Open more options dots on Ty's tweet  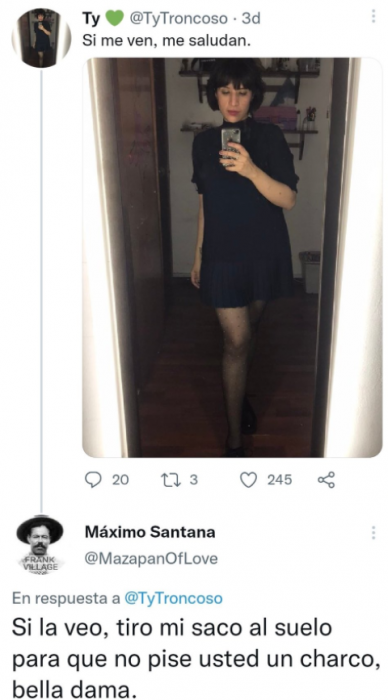(373, 17)
